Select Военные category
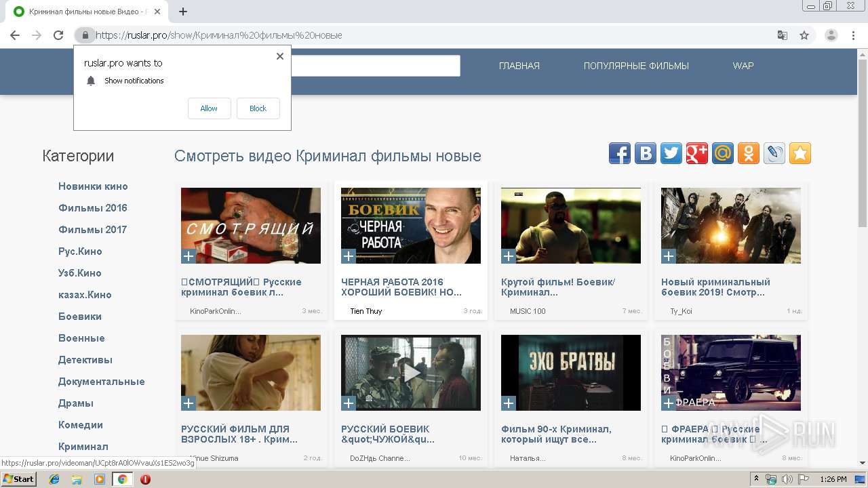This screenshot has width=868, height=488. pyautogui.click(x=81, y=338)
